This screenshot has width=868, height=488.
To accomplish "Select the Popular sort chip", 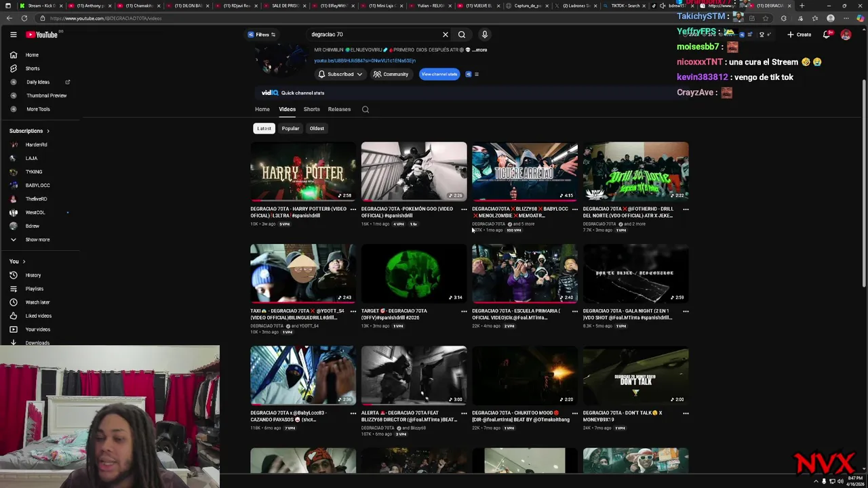I will [x=290, y=128].
